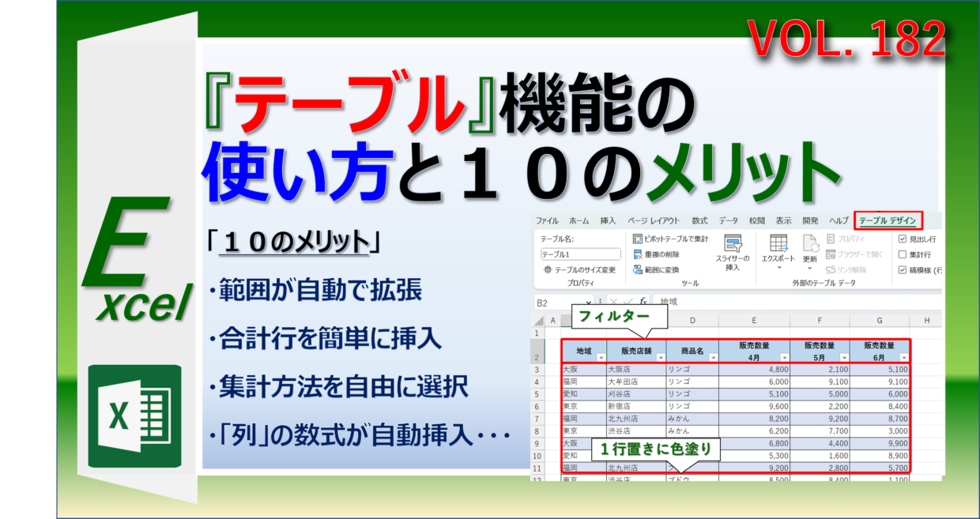Select row 7 header
This screenshot has width=980, height=519.
click(x=538, y=419)
